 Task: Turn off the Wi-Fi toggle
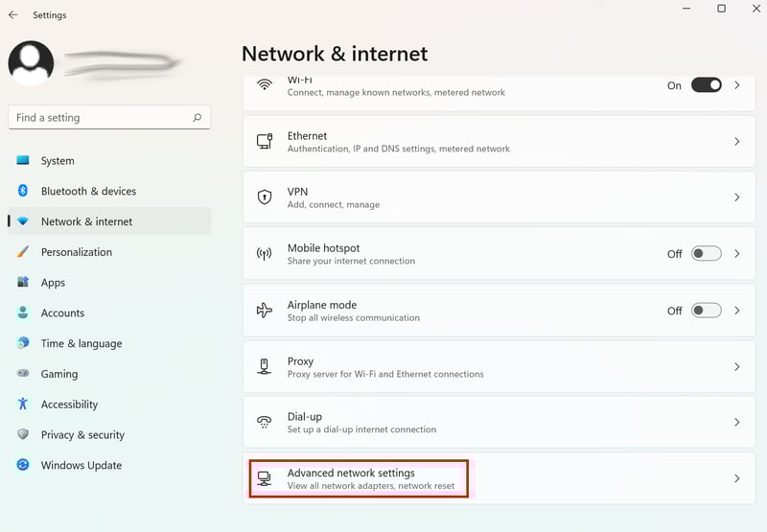[x=706, y=85]
